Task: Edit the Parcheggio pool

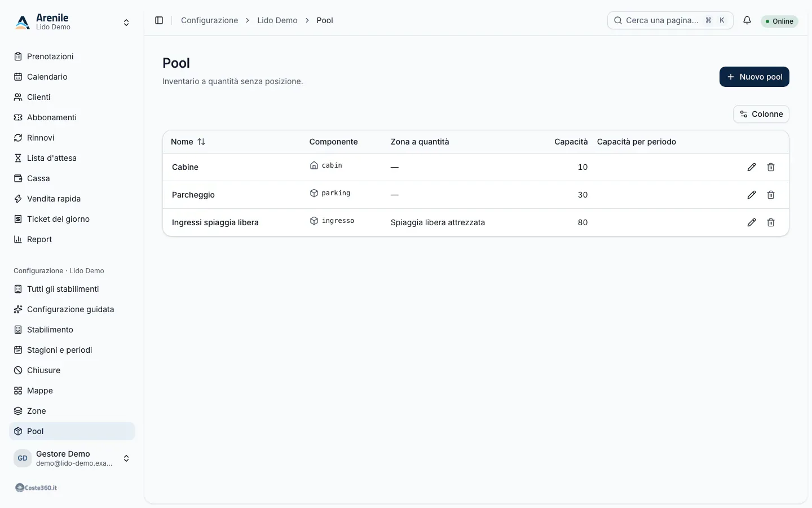Action: click(x=752, y=195)
